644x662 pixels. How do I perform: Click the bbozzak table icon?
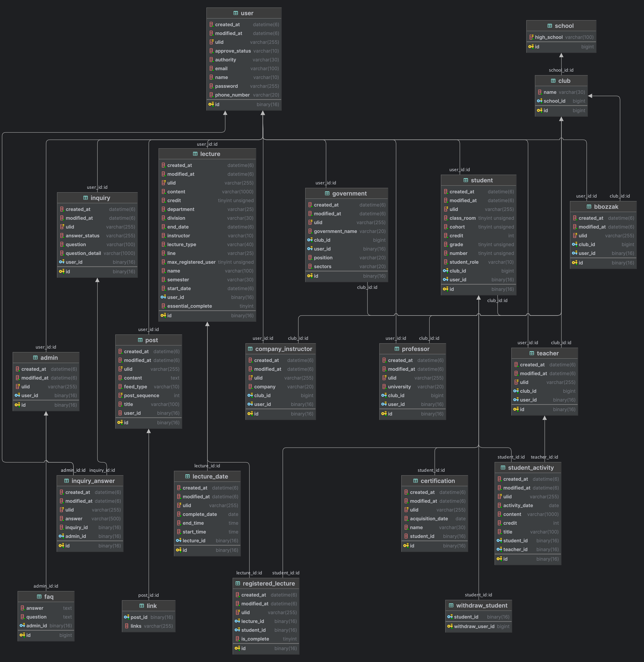click(589, 207)
